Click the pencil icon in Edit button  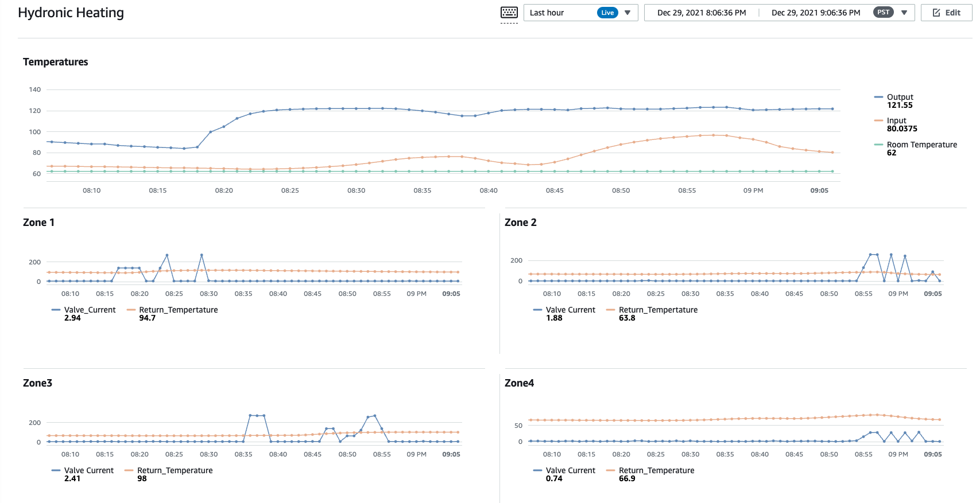tap(936, 13)
